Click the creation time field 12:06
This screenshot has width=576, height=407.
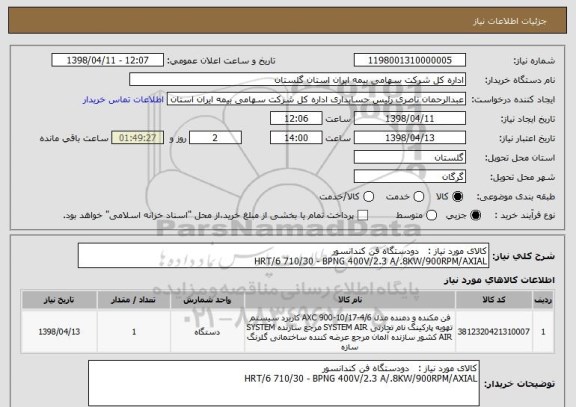(296, 119)
